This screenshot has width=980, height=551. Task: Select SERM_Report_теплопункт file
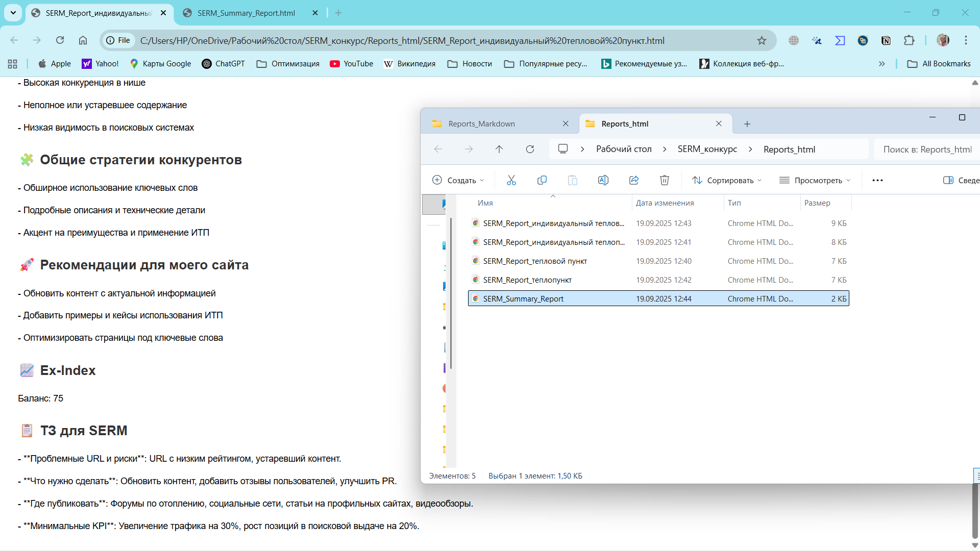click(x=658, y=280)
